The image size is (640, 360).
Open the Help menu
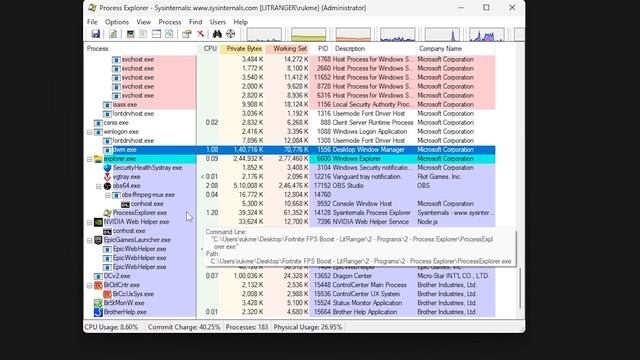tap(241, 22)
